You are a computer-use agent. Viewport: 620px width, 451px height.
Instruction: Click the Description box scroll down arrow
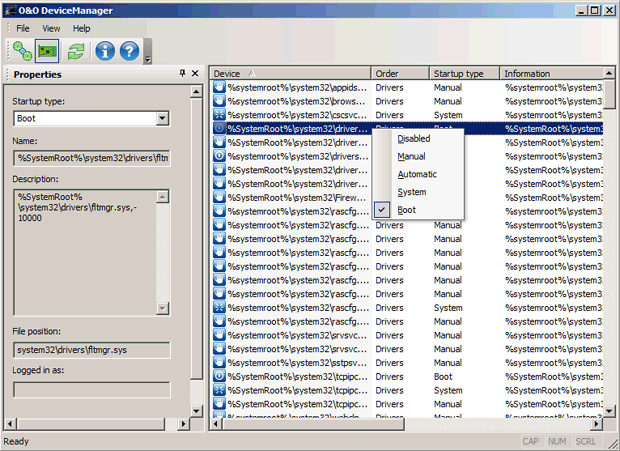(x=163, y=308)
